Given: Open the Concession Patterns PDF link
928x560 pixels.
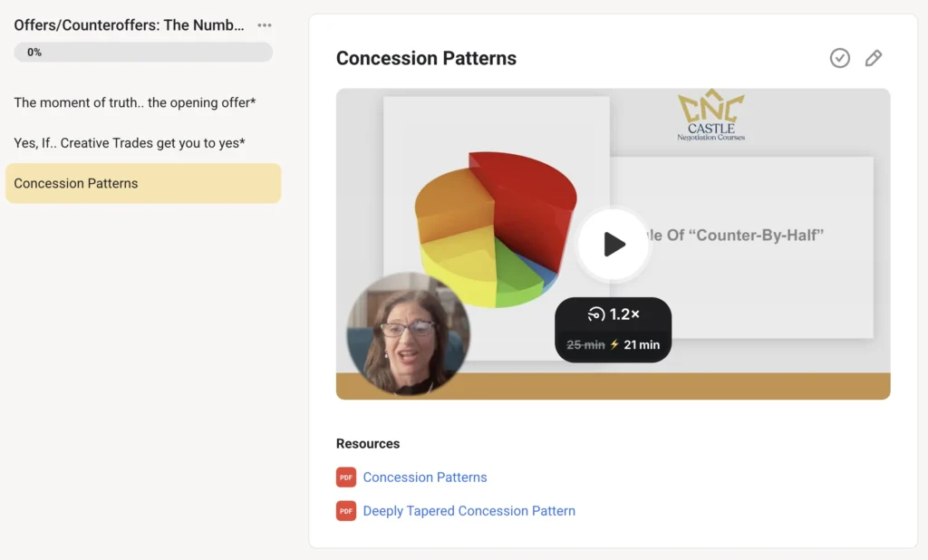Looking at the screenshot, I should (x=425, y=478).
